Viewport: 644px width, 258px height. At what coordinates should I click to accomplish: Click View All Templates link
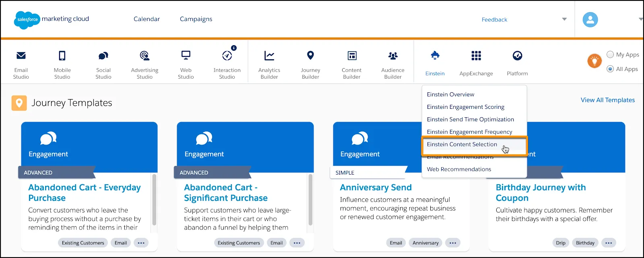coord(607,100)
